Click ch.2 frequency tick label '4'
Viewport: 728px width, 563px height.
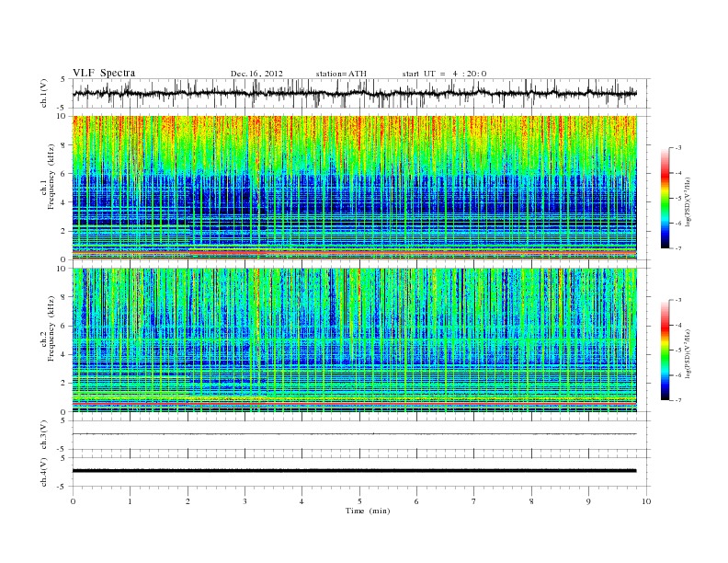coord(64,355)
